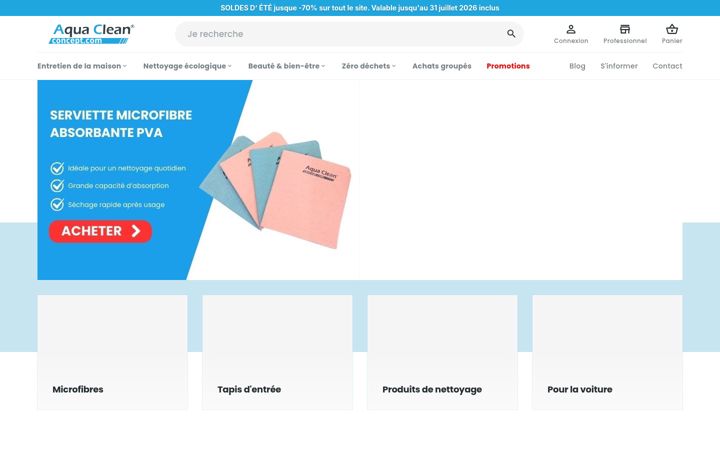Click the search magnifier icon
The height and width of the screenshot is (450, 720).
511,34
